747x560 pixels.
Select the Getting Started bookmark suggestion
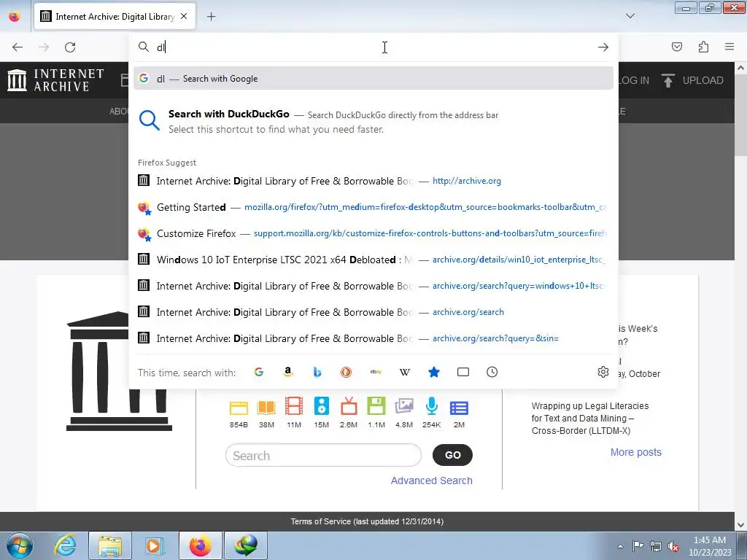373,207
